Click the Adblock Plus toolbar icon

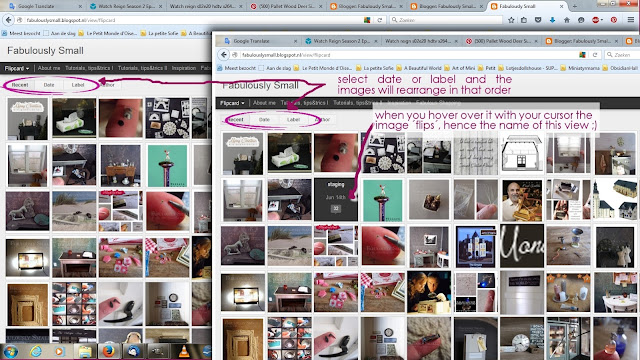click(596, 20)
